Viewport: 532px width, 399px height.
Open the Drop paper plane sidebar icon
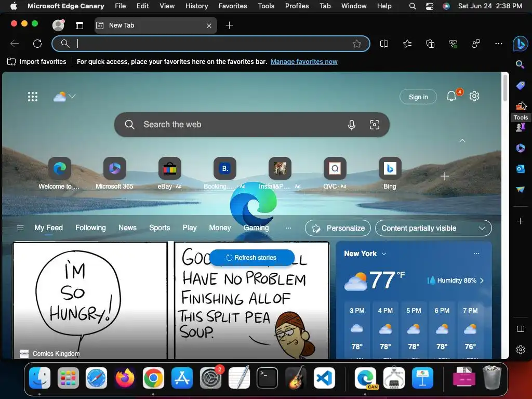(520, 189)
